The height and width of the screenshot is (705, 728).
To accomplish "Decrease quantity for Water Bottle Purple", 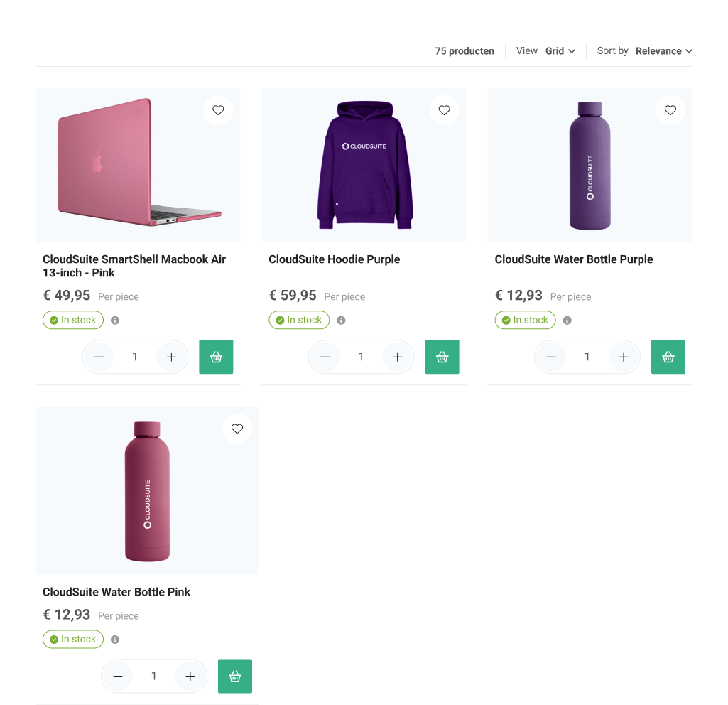I will 551,357.
